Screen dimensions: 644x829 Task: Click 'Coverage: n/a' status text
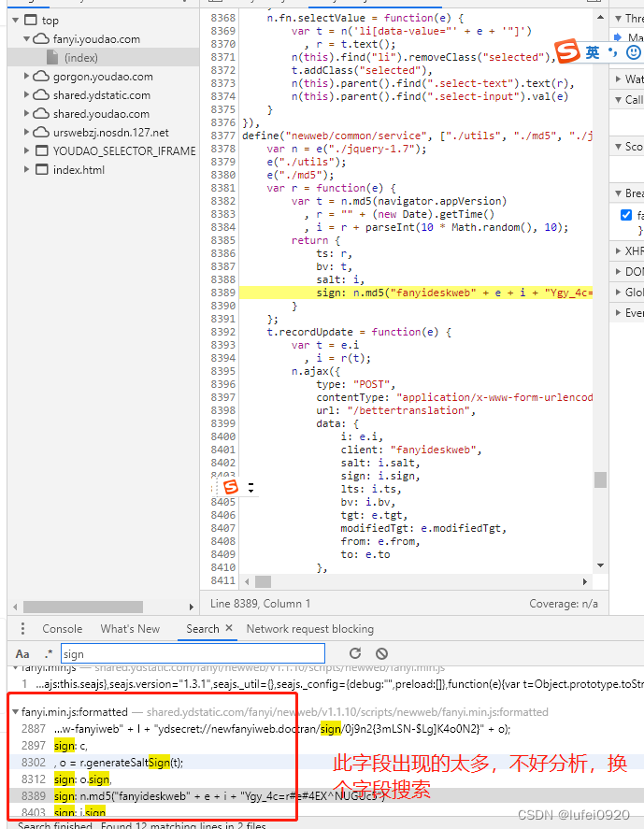point(564,604)
